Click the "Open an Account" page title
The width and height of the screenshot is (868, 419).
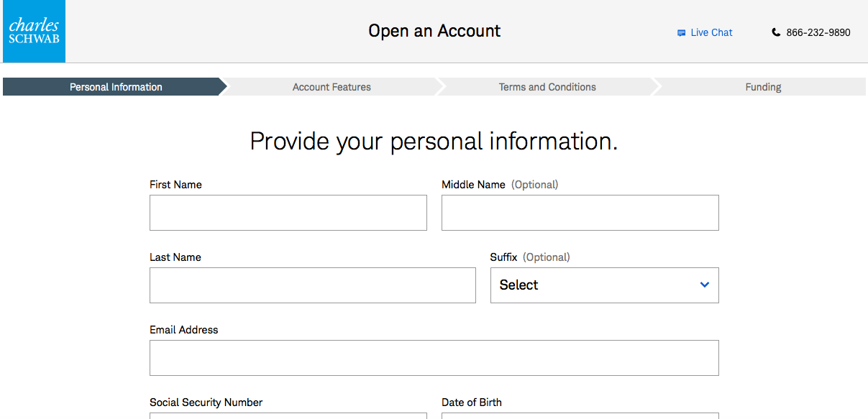(434, 31)
